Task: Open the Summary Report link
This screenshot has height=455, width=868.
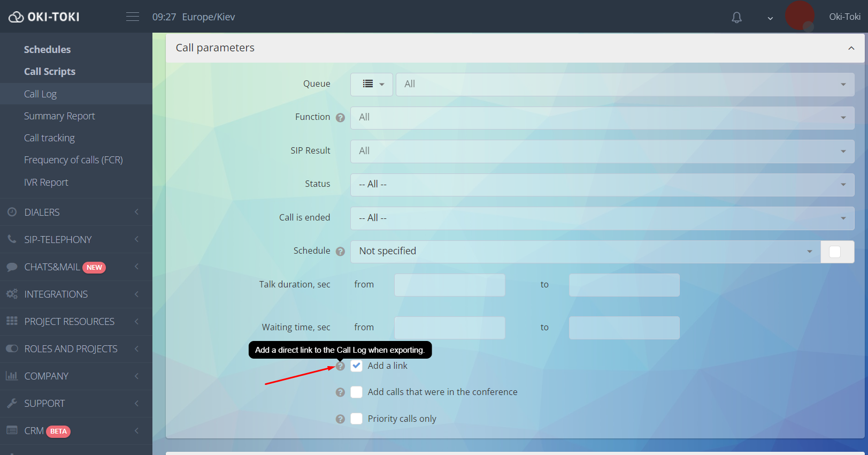Action: [x=59, y=116]
